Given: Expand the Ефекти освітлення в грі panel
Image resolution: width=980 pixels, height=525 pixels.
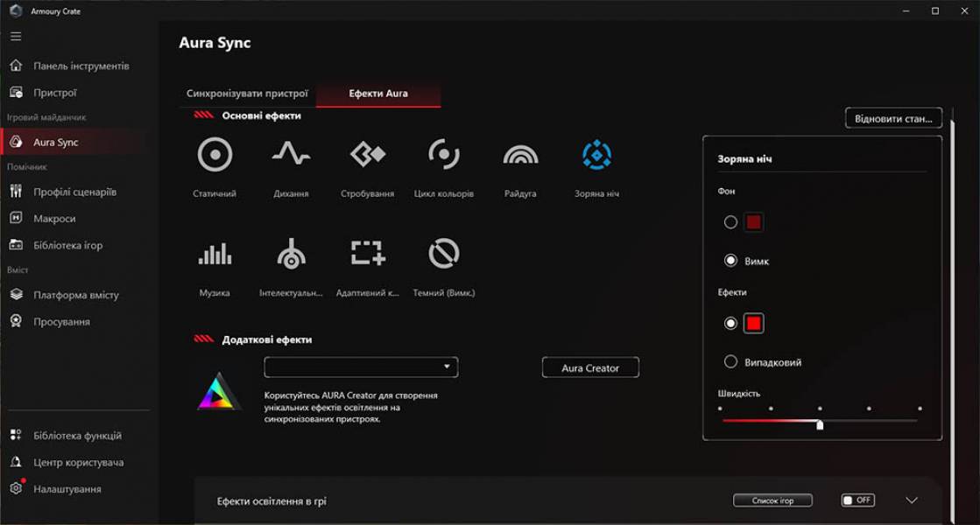Looking at the screenshot, I should tap(911, 500).
